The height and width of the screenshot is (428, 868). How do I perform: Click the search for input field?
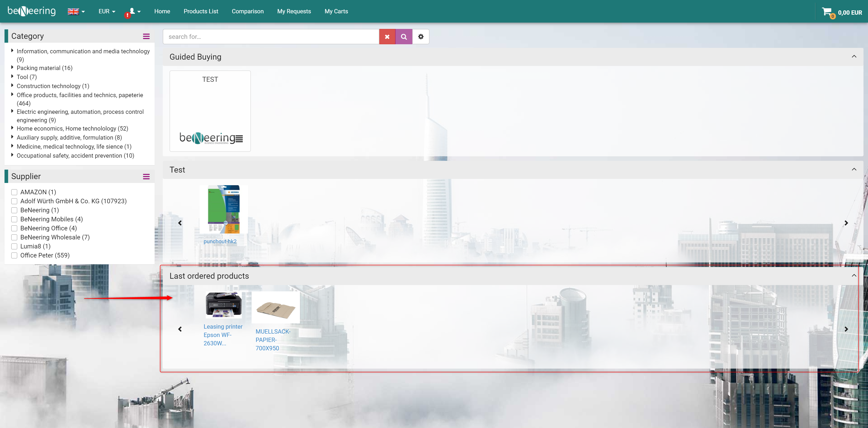click(271, 37)
